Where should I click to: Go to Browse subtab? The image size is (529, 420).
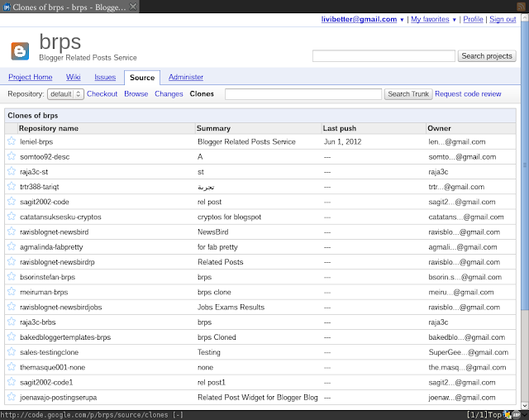[136, 93]
